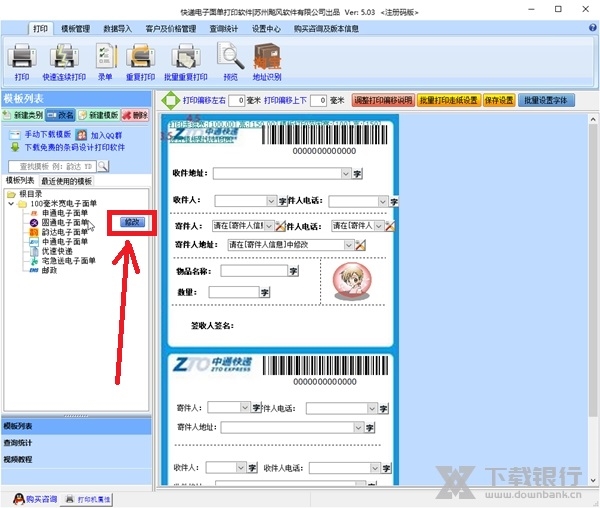Click the font 字 button beside 收件地址
The width and height of the screenshot is (600, 508).
[357, 174]
